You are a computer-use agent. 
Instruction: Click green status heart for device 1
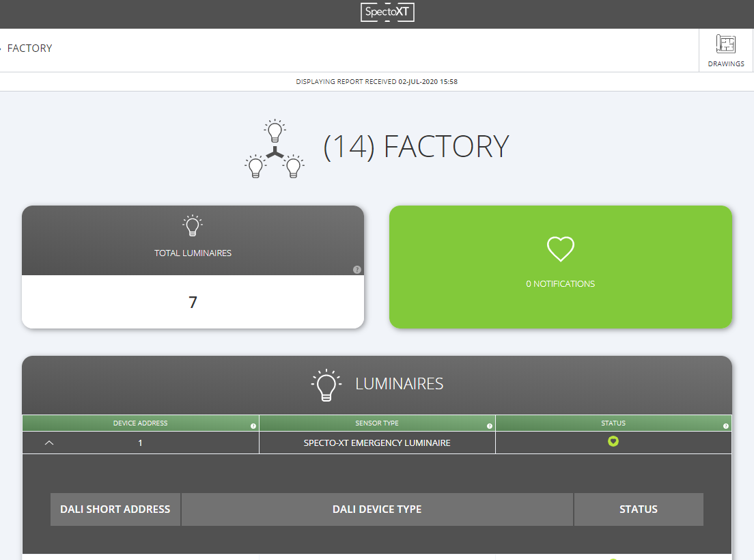613,441
